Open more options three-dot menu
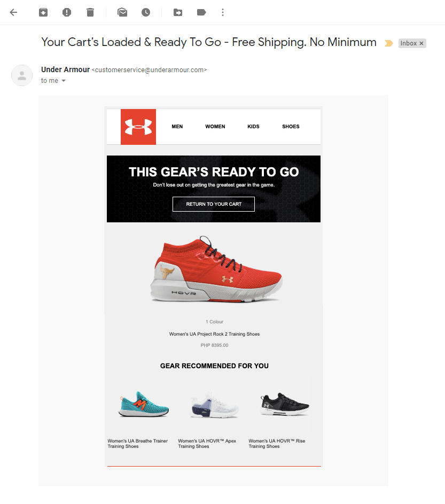 223,12
